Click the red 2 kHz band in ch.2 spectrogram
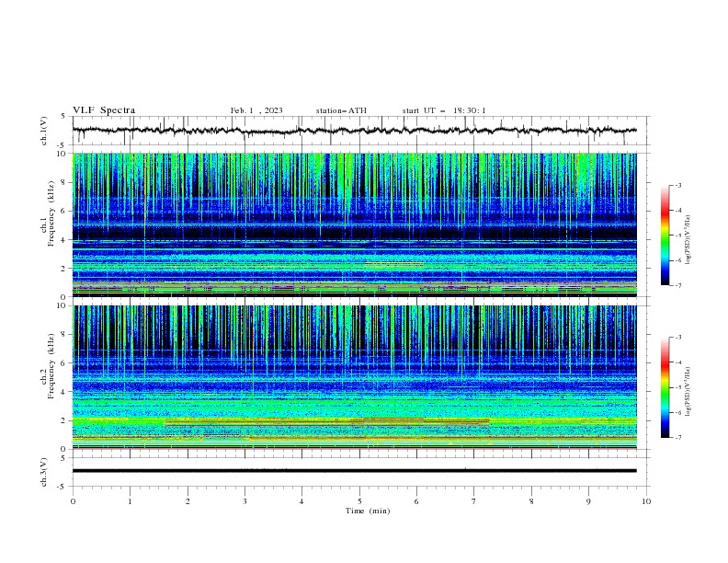This screenshot has height=563, width=728. click(327, 421)
